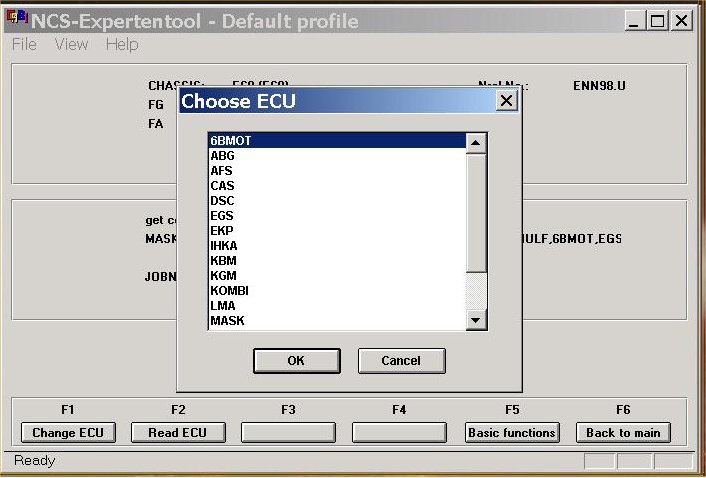Click the Basic functions button
The width and height of the screenshot is (706, 478).
(x=512, y=433)
